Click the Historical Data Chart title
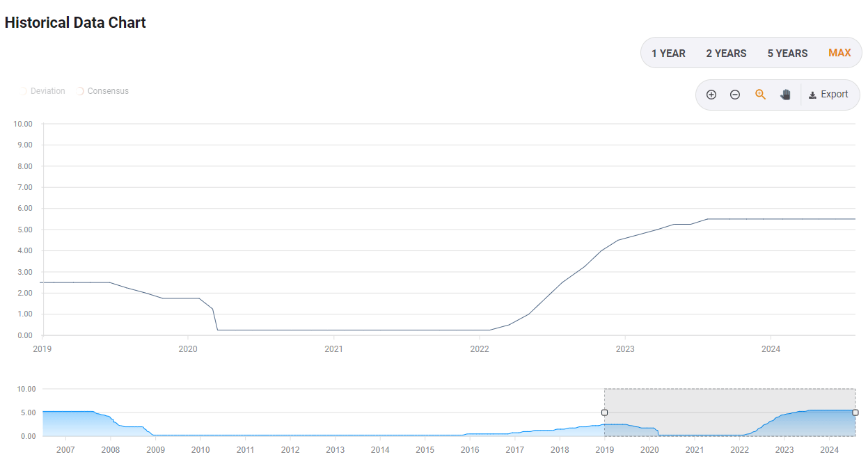Viewport: 868px width, 473px height. click(x=74, y=22)
